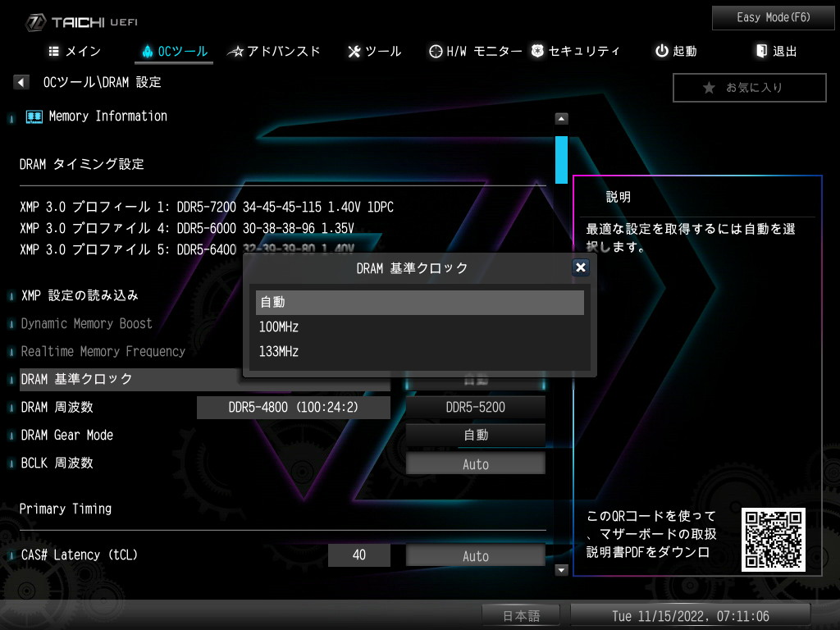Open XMP 設定の読み込み setting

[80, 295]
